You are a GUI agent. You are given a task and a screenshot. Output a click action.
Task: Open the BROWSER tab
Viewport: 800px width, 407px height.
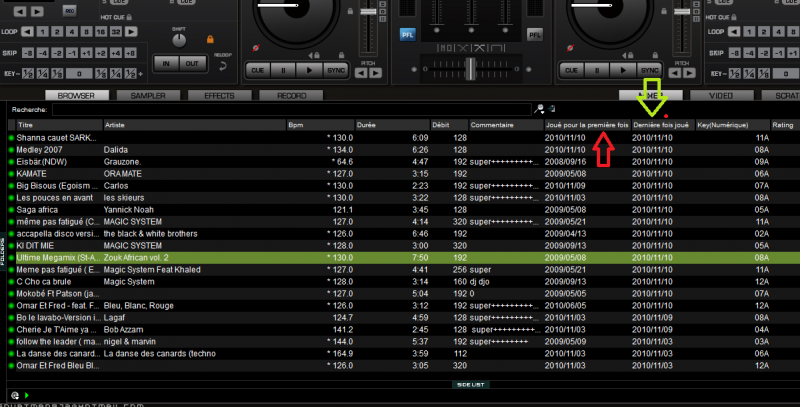(x=76, y=95)
